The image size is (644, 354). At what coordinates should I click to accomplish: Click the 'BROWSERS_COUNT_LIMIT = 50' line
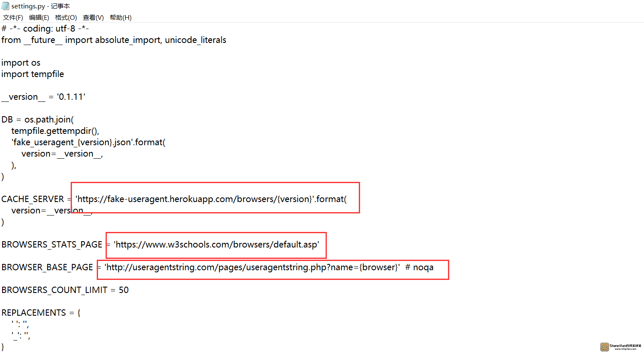(x=65, y=290)
